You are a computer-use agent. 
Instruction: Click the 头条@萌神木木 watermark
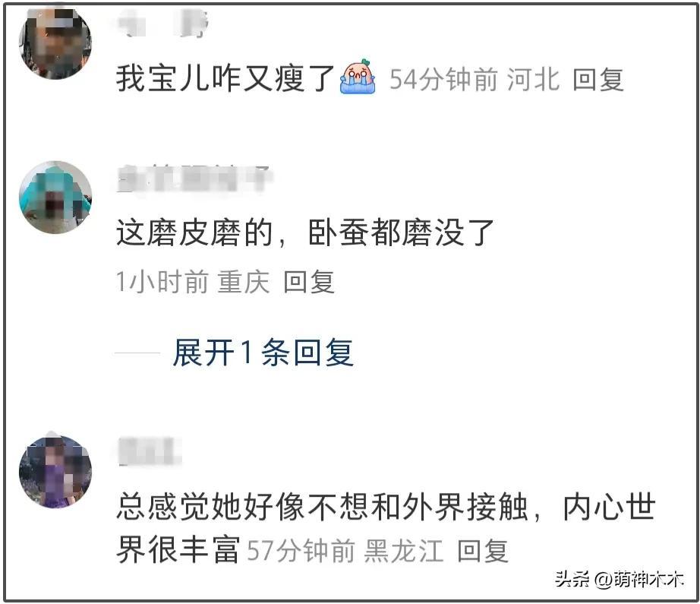(620, 580)
